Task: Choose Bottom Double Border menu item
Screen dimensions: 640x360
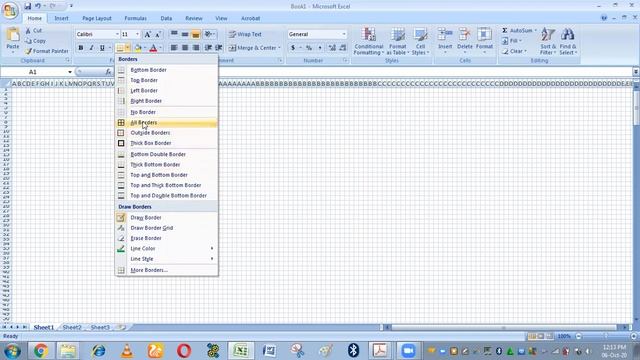Action: (x=167, y=154)
